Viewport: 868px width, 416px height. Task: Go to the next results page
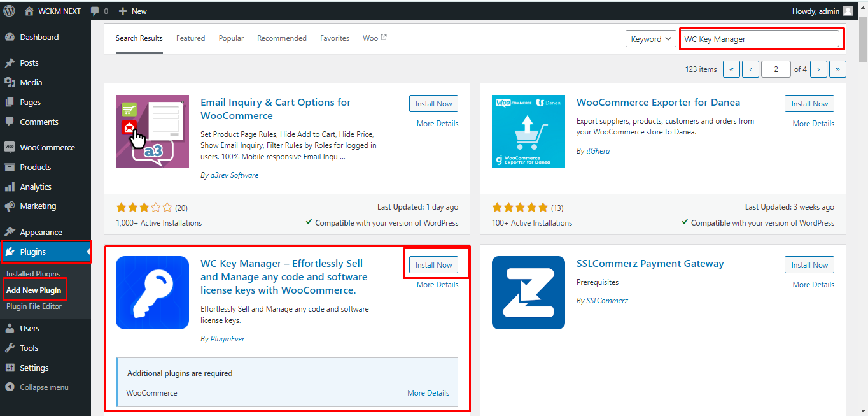coord(818,69)
